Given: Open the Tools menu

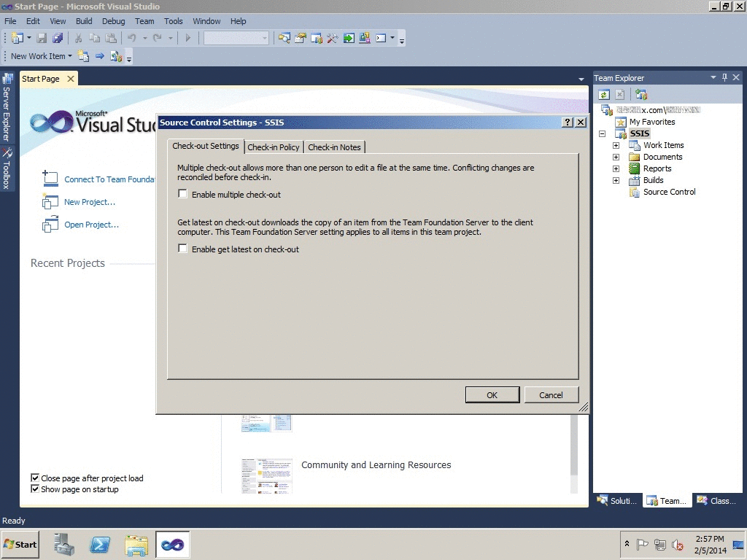Looking at the screenshot, I should [174, 21].
